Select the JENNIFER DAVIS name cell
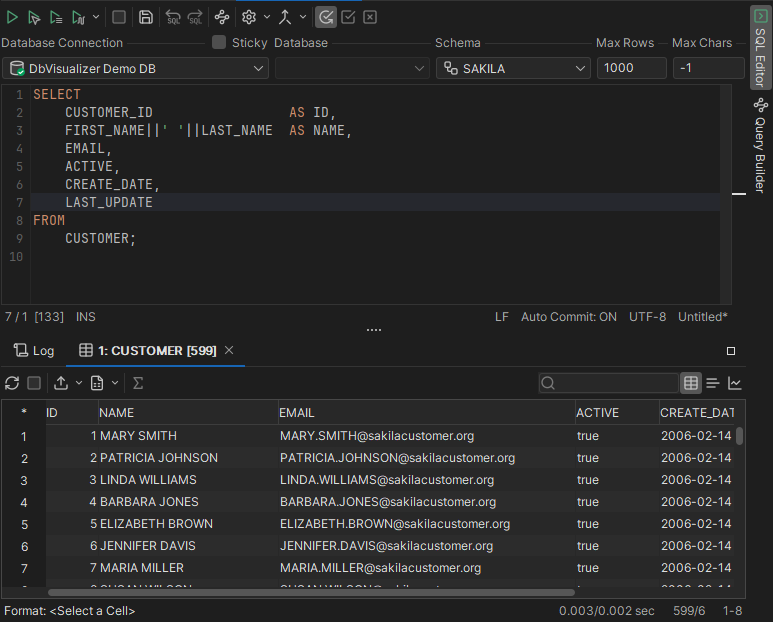 pyautogui.click(x=188, y=546)
